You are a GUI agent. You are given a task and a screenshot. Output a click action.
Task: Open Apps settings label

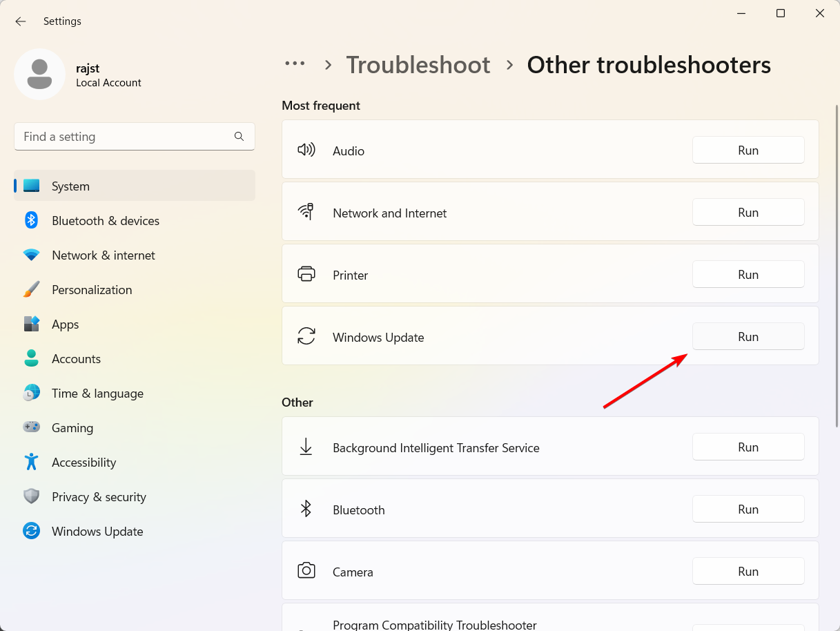(x=66, y=324)
